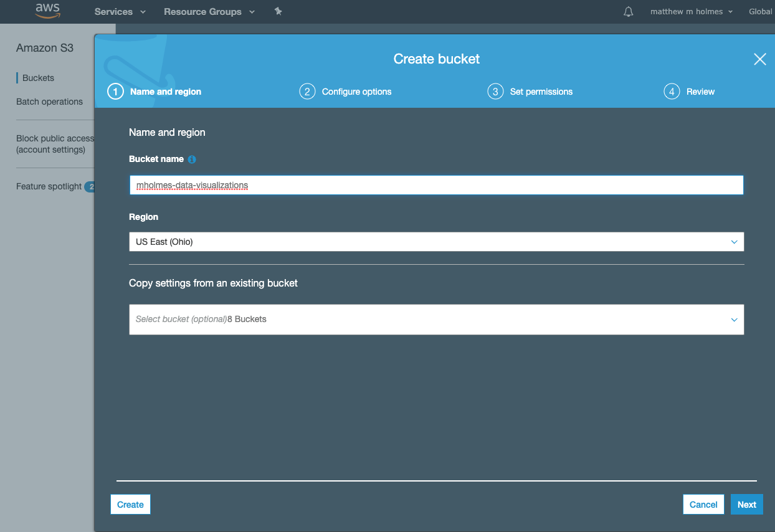The height and width of the screenshot is (532, 775).
Task: Click the Copy settings from an existing bucket heading
Action: (x=213, y=283)
